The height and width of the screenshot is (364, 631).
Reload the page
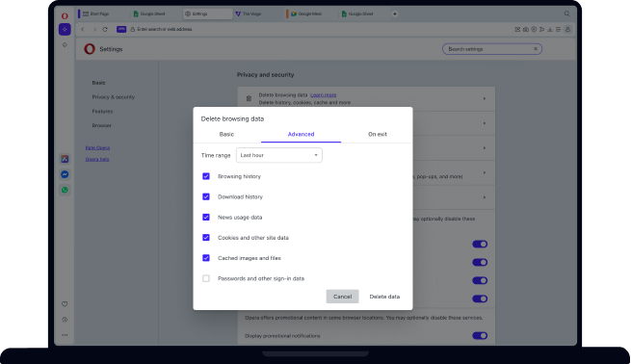pos(105,29)
